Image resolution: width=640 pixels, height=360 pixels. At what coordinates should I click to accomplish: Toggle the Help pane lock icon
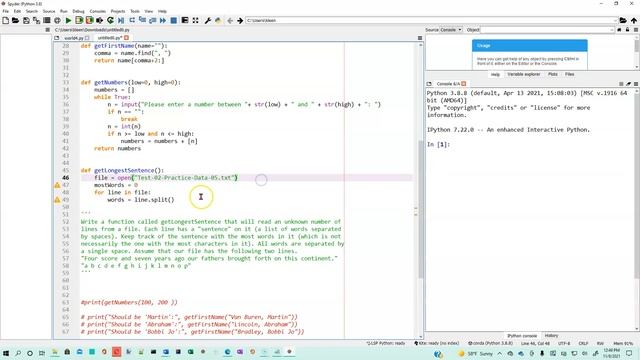pos(628,30)
